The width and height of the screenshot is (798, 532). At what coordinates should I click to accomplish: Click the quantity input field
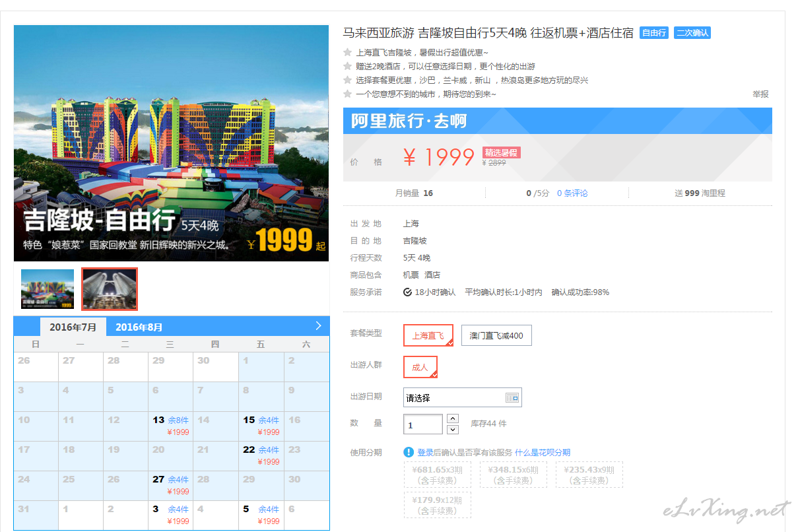point(423,424)
